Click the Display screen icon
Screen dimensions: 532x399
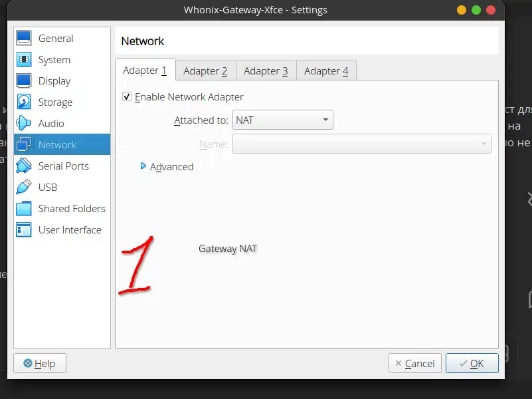pos(23,81)
